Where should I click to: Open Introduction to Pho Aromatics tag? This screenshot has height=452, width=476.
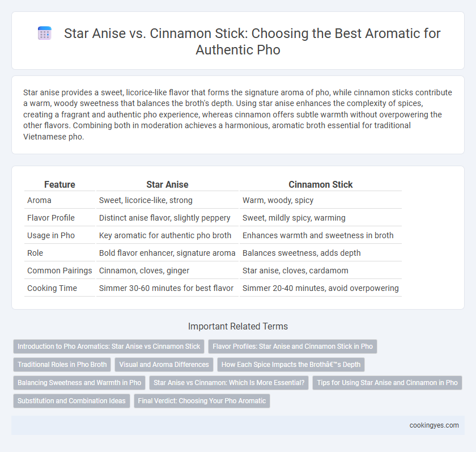pyautogui.click(x=109, y=347)
